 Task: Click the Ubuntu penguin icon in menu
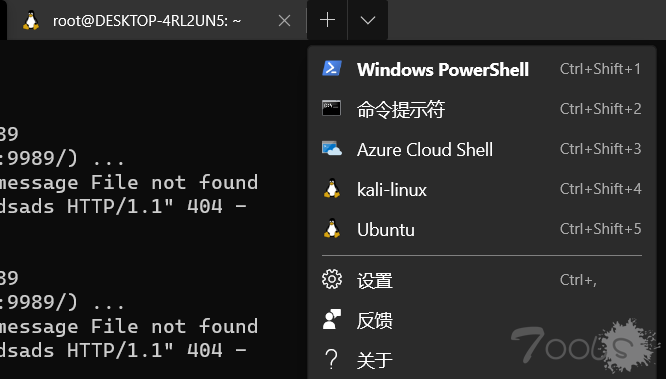pos(332,228)
